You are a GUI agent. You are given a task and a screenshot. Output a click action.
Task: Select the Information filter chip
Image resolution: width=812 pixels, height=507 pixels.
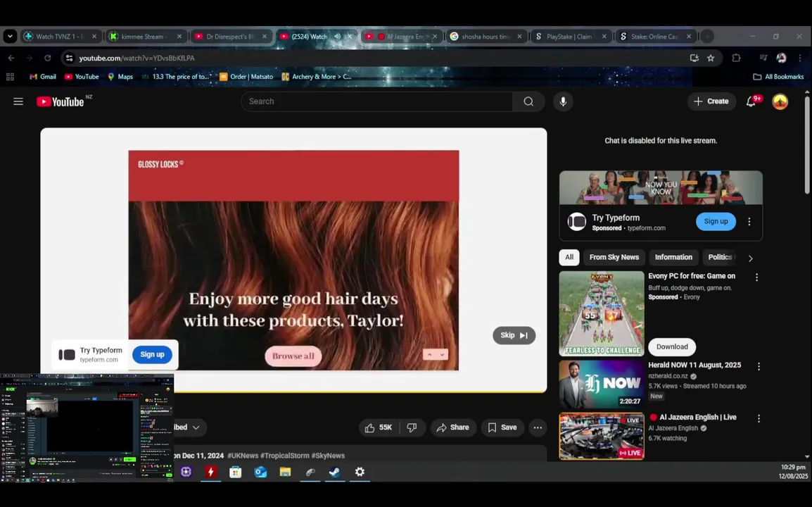pyautogui.click(x=673, y=257)
